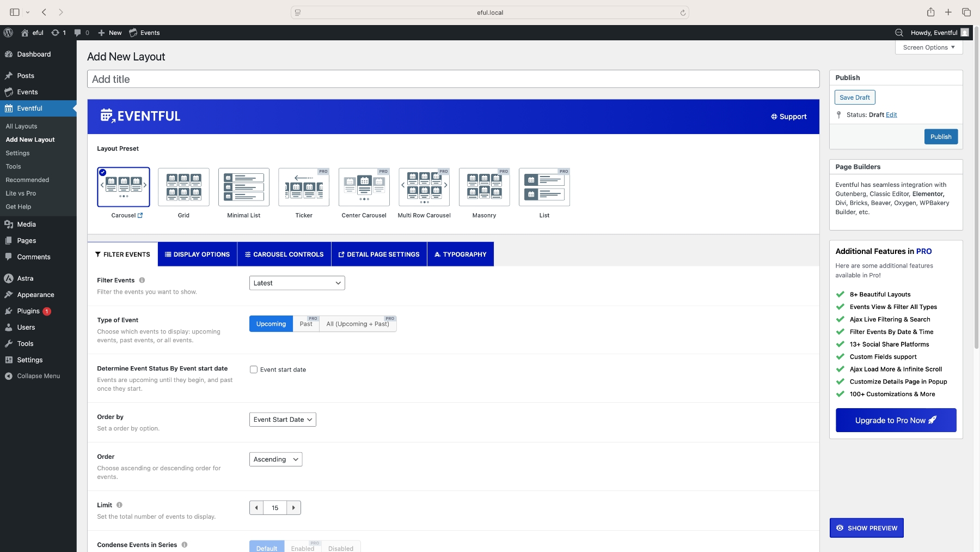Open Lite vs Pro submenu item
This screenshot has width=980, height=552.
click(21, 193)
